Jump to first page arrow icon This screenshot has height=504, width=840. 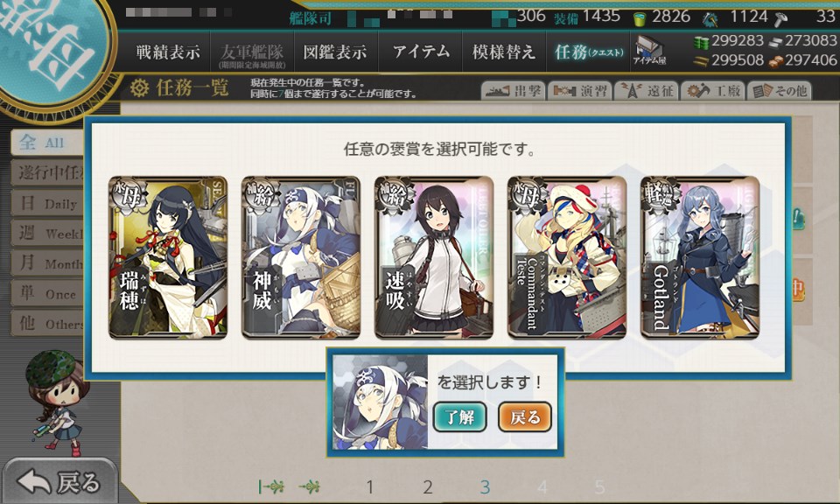(x=271, y=486)
